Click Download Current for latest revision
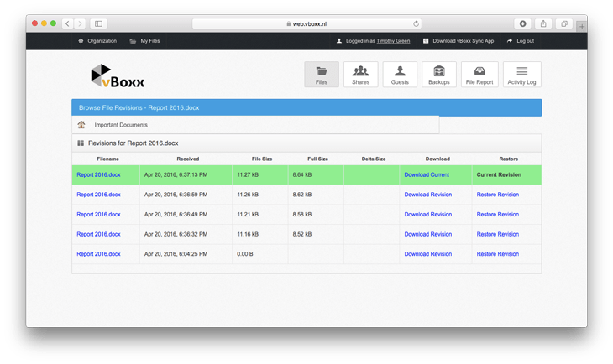Screen dimensions: 613x364 (x=427, y=175)
